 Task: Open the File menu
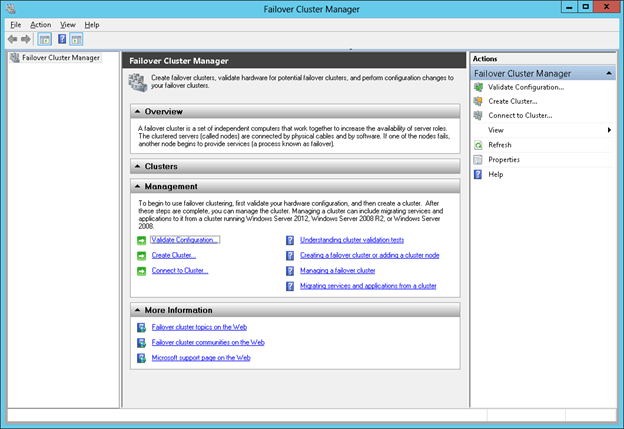pos(15,24)
